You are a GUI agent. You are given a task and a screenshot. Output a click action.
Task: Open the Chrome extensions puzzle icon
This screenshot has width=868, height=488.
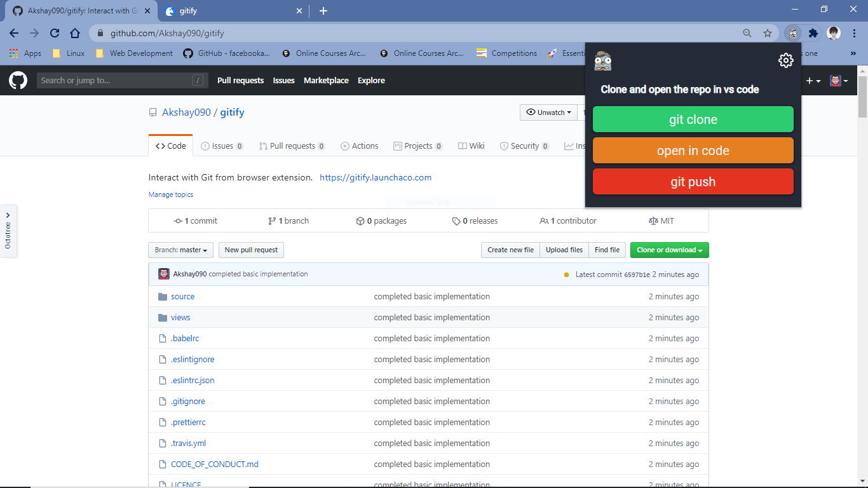coord(813,33)
